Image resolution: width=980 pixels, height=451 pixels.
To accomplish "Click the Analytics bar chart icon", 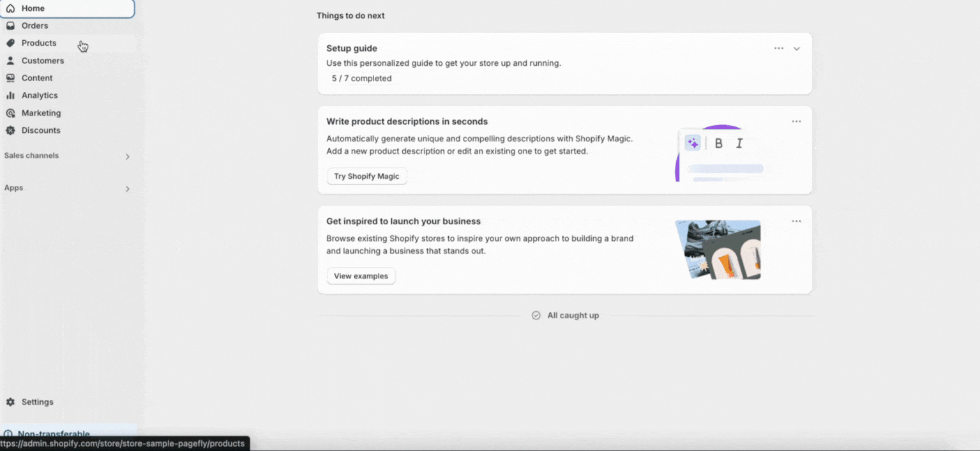I will (x=10, y=95).
